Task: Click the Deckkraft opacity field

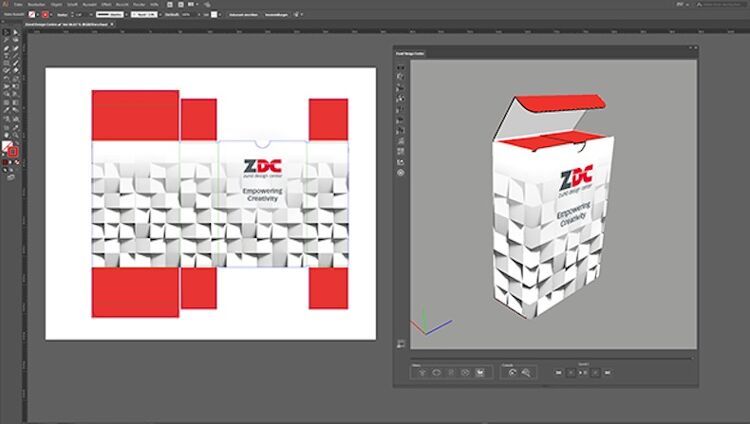Action: coord(186,15)
